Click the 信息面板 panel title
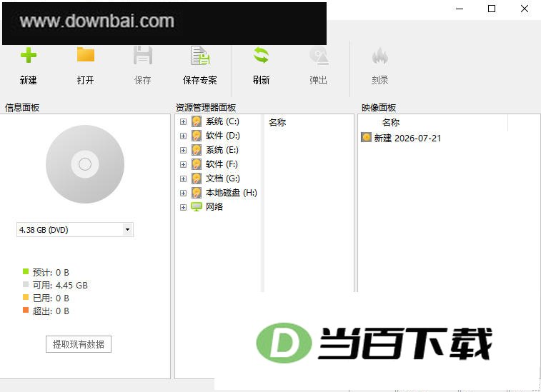The width and height of the screenshot is (541, 392). tap(22, 108)
